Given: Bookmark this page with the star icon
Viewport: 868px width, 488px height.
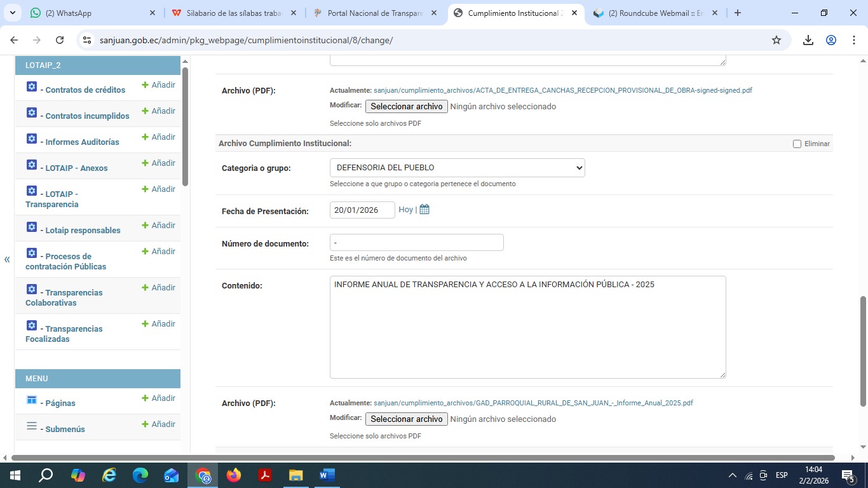Looking at the screenshot, I should 776,40.
